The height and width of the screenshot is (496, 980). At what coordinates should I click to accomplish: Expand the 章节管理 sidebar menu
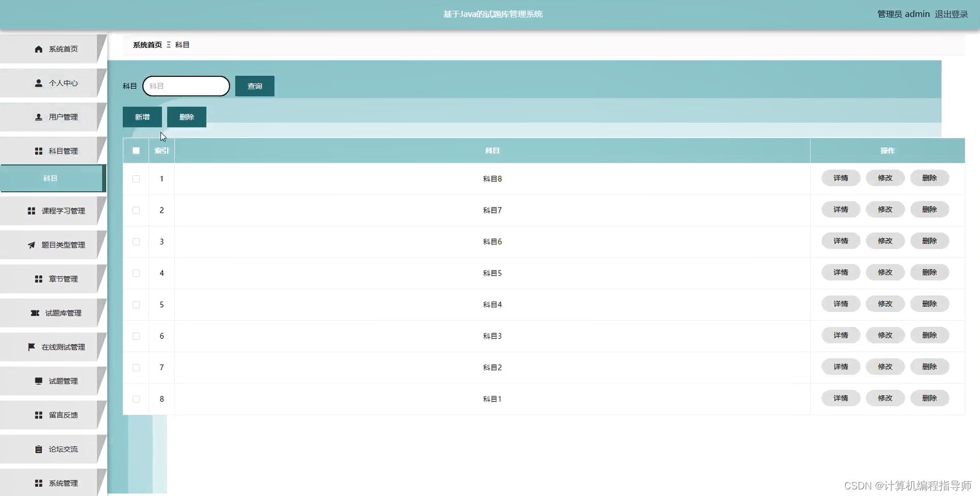point(53,279)
